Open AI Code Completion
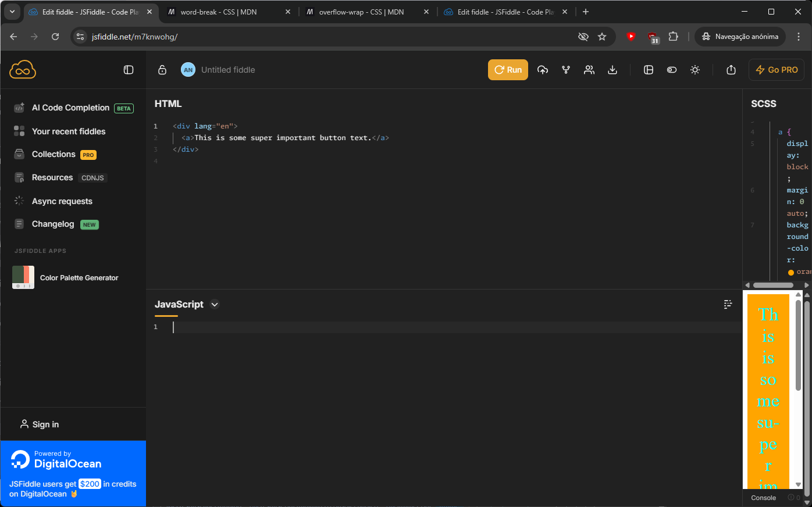Screen dimensions: 812x507 (x=73, y=108)
